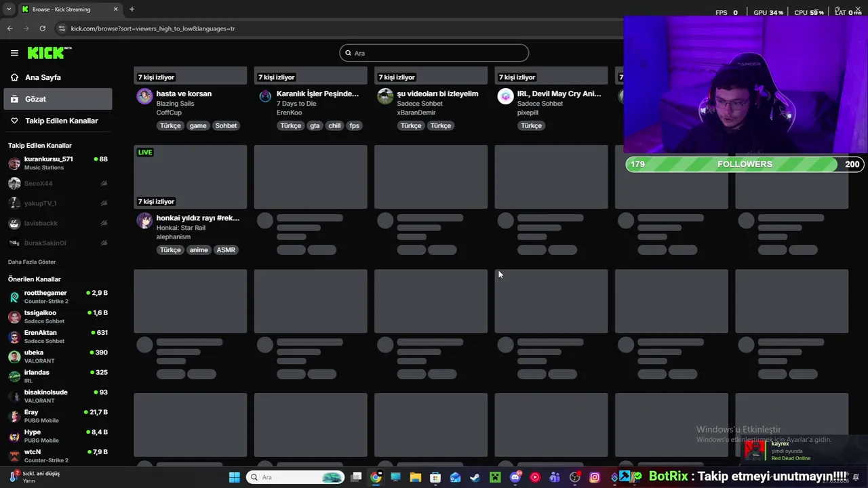Open Discord from the taskbar
Image resolution: width=868 pixels, height=488 pixels.
coord(515,477)
